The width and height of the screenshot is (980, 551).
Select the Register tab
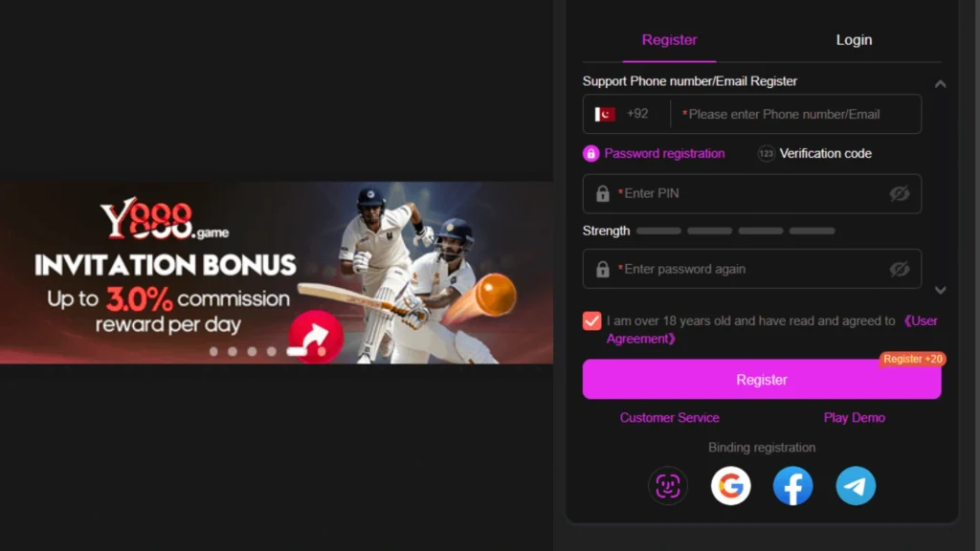669,40
